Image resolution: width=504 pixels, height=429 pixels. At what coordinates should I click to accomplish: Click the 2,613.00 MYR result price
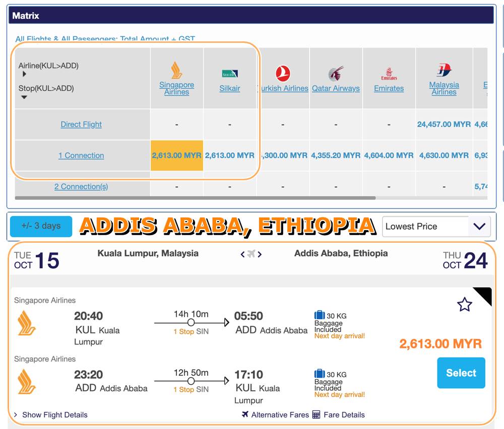click(440, 344)
